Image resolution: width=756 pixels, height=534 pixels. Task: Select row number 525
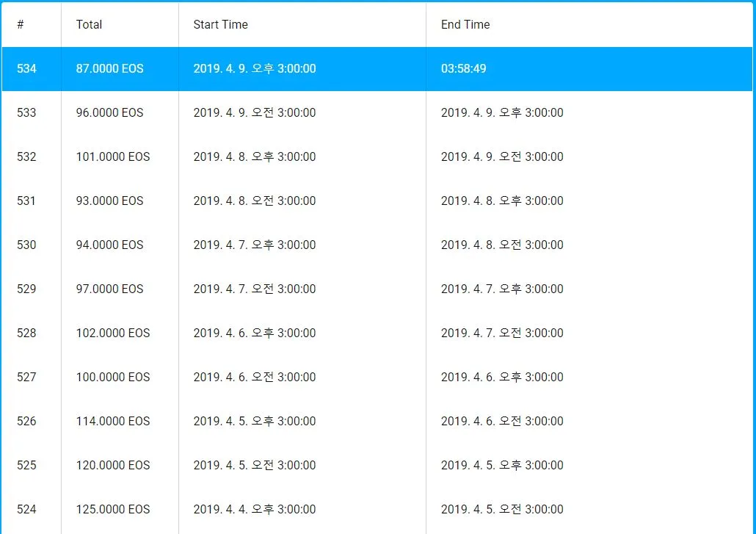[x=26, y=466]
